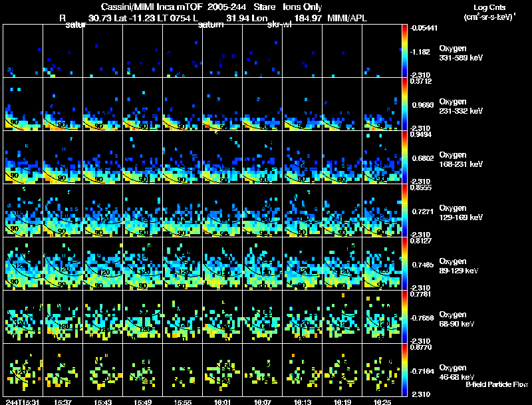Click the 16:25 time label on the bottom axis
532x405 pixels.
point(382,402)
